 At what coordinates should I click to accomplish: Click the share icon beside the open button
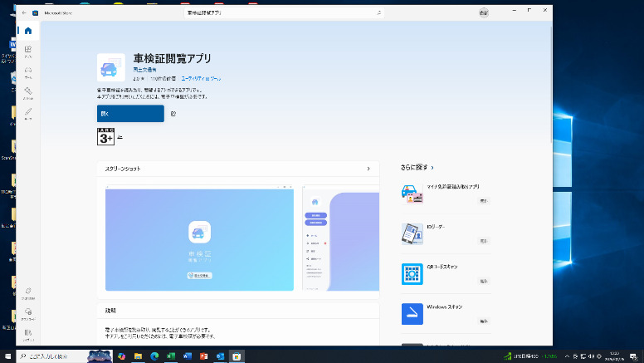(173, 114)
